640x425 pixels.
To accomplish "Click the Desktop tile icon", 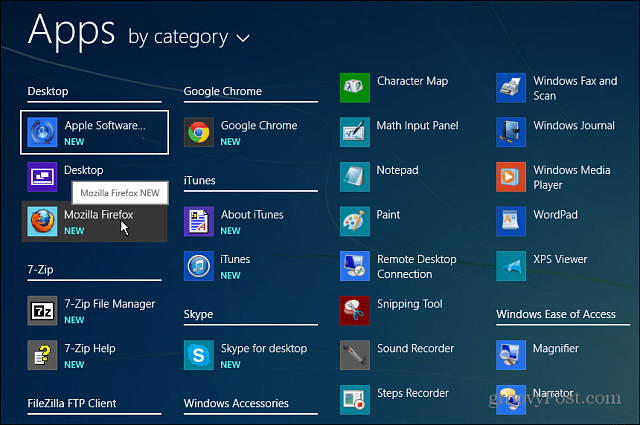I will coord(42,177).
